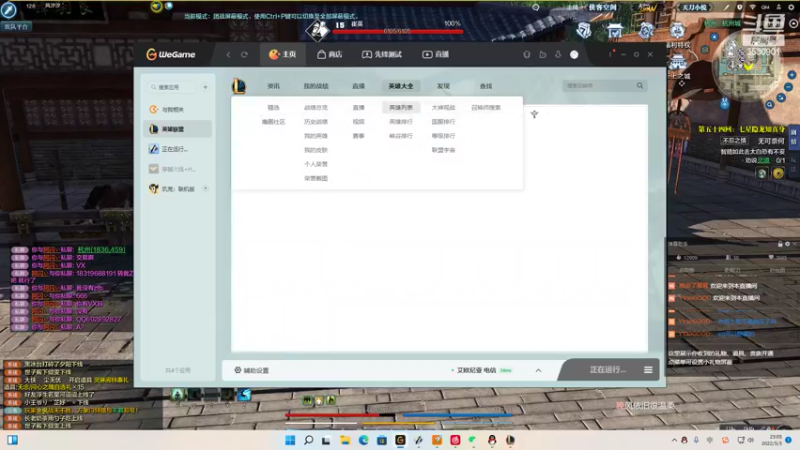Open 辅助设置 settings
This screenshot has height=450, width=800.
point(252,370)
